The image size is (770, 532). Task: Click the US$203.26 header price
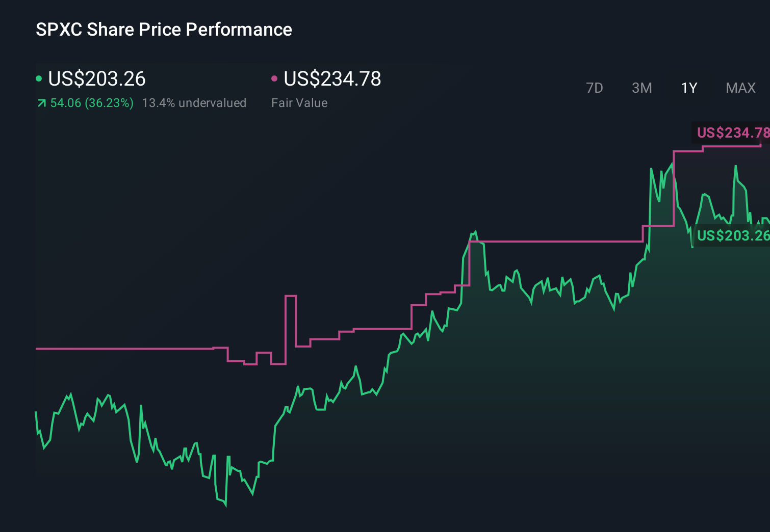[96, 79]
